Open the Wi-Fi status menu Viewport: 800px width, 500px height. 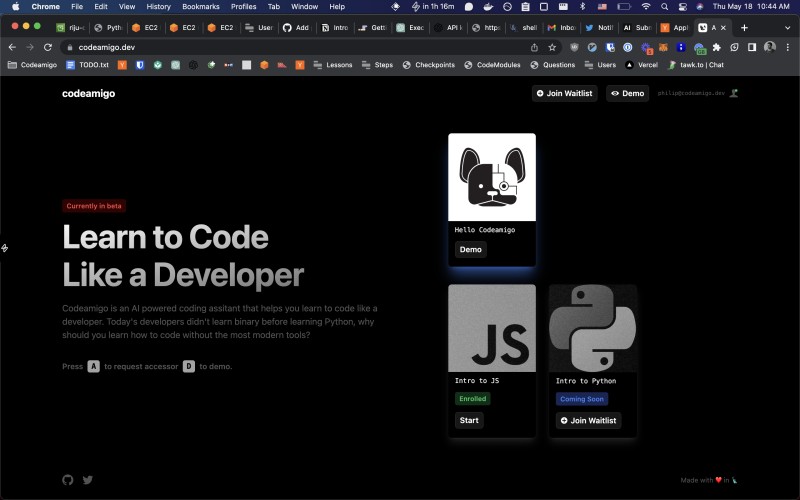point(646,7)
